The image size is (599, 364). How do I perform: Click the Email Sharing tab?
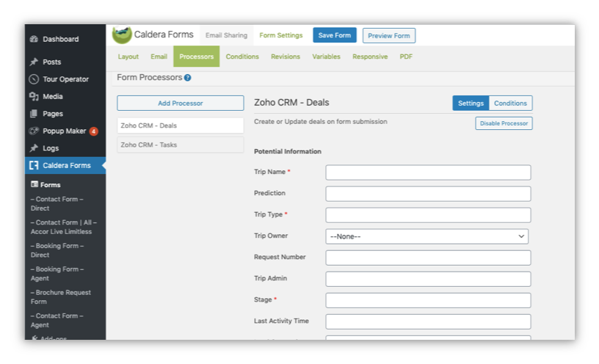226,35
